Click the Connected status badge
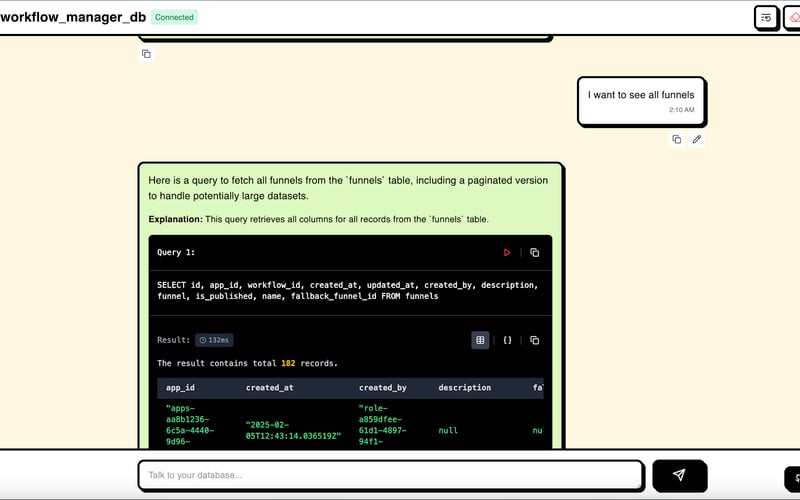This screenshot has height=500, width=800. pos(174,17)
